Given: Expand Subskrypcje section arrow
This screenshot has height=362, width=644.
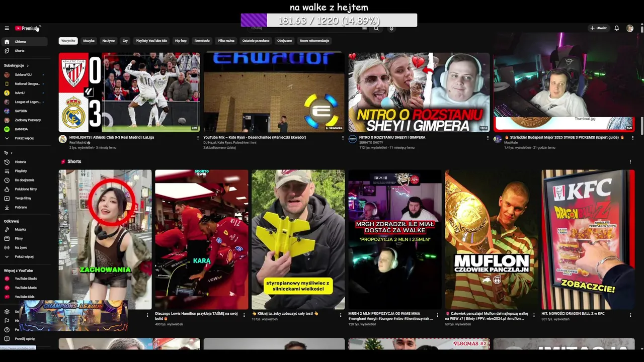Looking at the screenshot, I should 28,65.
